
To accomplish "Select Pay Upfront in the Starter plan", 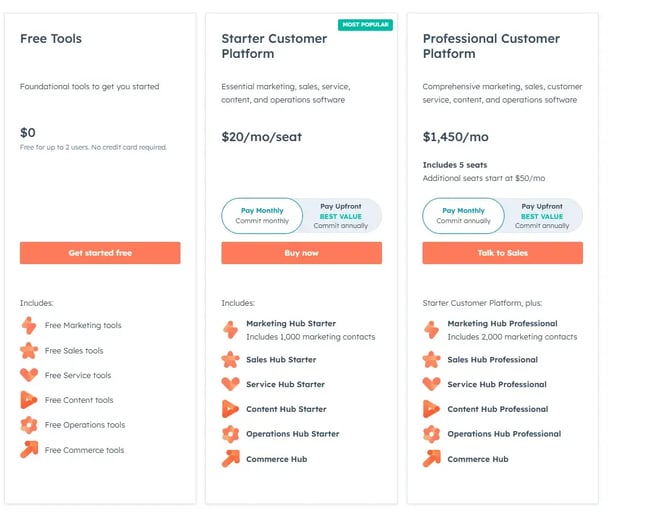I will pos(341,215).
